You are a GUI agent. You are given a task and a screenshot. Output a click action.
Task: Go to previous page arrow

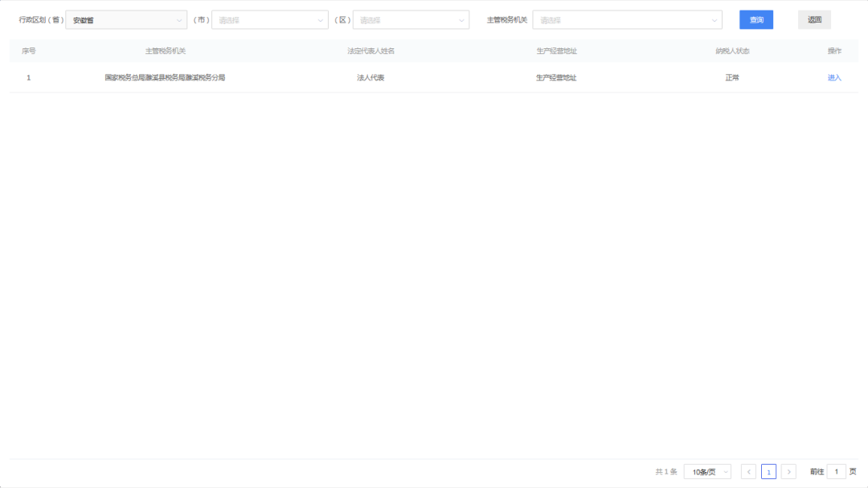[748, 472]
